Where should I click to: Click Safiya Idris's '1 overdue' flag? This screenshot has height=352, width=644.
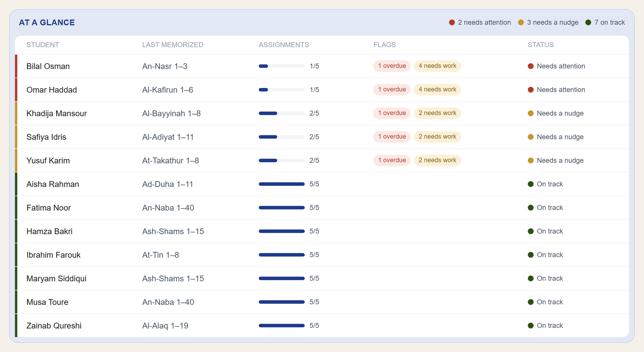click(392, 137)
